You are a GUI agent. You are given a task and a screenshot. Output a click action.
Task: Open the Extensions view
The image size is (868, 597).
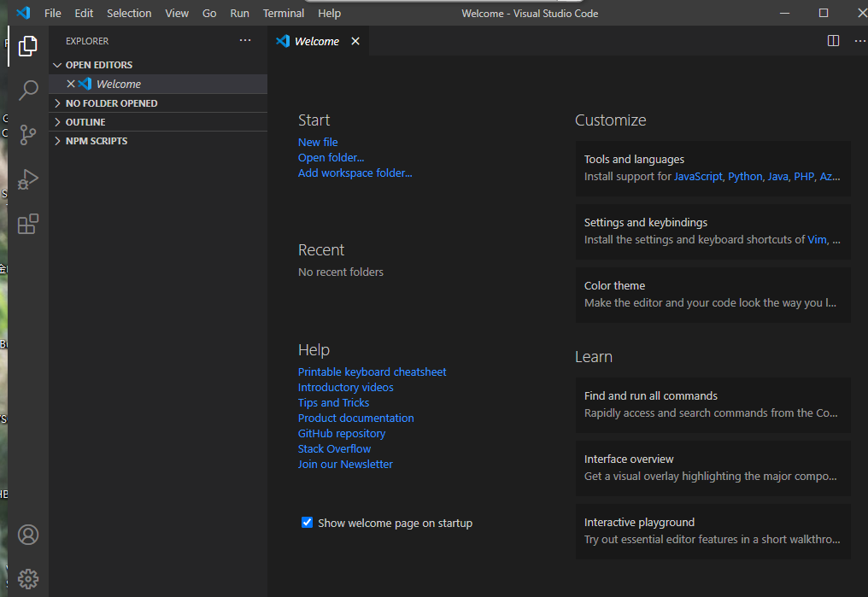pyautogui.click(x=27, y=224)
